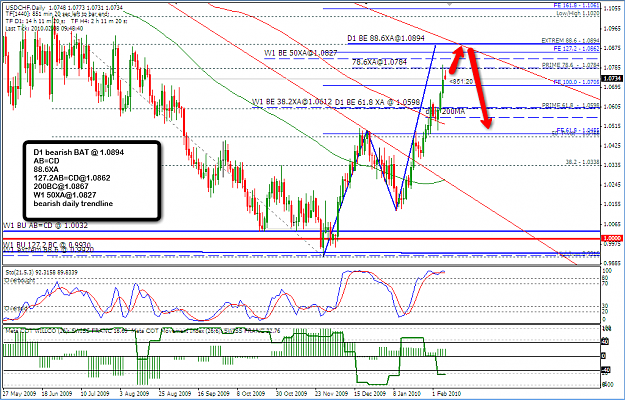This screenshot has height=400, width=625.
Task: Click the 1.0155 price axis value
Action: coord(613,204)
